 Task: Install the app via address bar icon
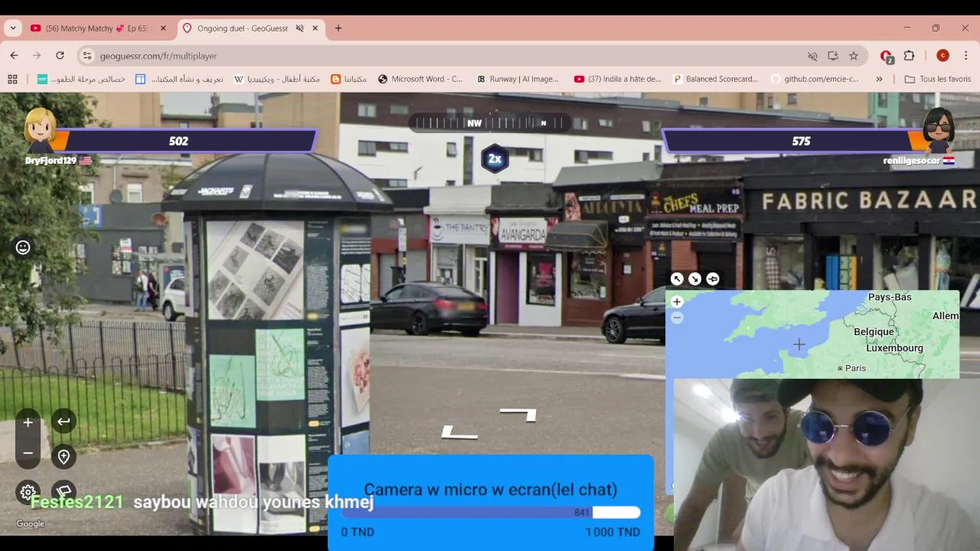[x=833, y=56]
